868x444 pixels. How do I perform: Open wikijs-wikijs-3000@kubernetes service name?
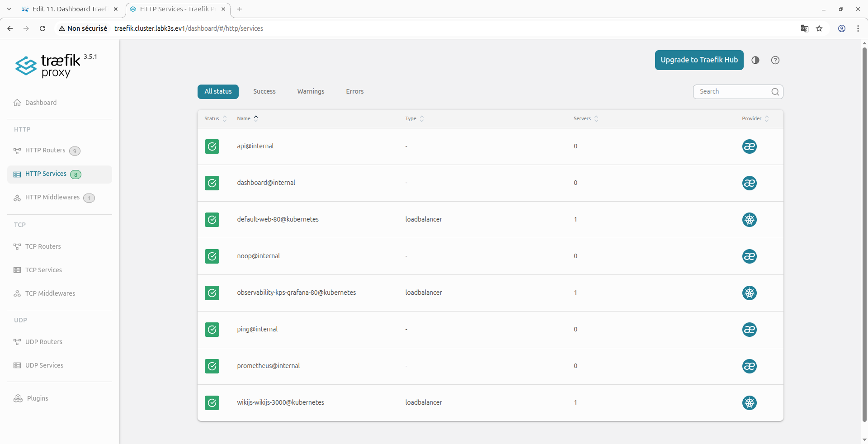(281, 402)
